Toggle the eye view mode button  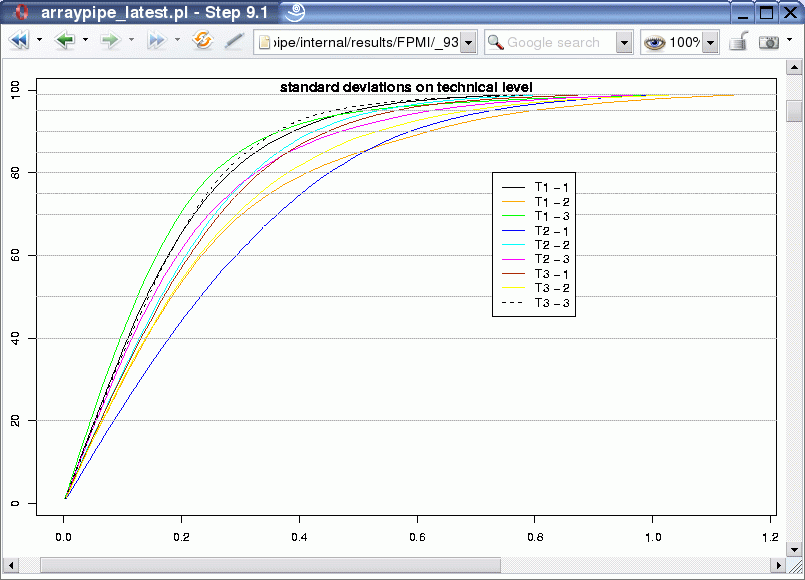(655, 43)
